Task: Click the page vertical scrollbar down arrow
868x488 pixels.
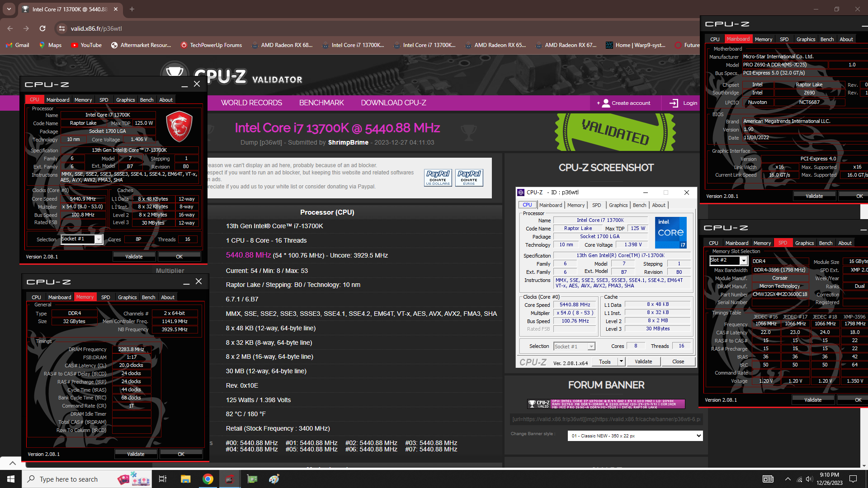Action: click(864, 465)
